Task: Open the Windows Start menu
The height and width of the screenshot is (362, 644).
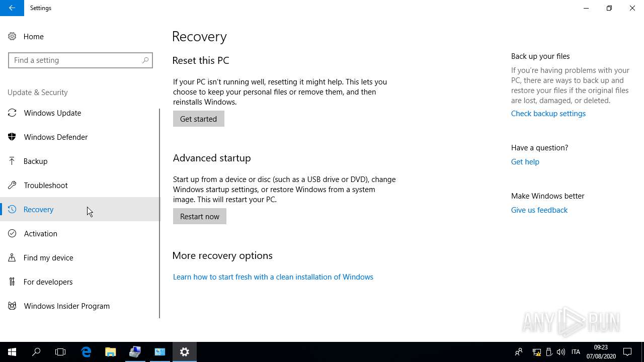Action: 12,352
